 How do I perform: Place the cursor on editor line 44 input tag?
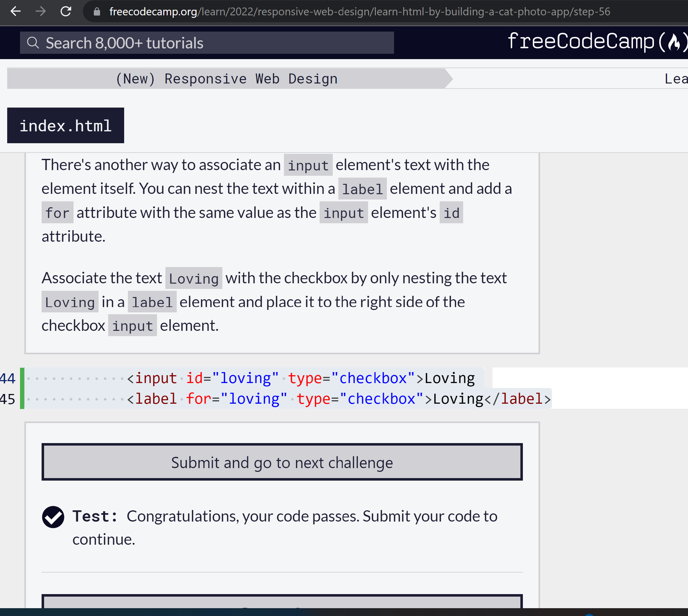156,378
